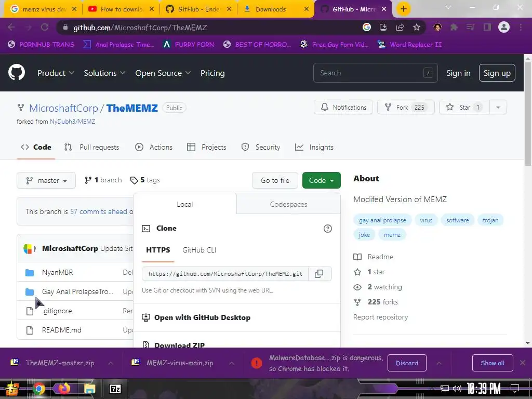Bookmark this page star icon
Image resolution: width=532 pixels, height=399 pixels.
417,28
